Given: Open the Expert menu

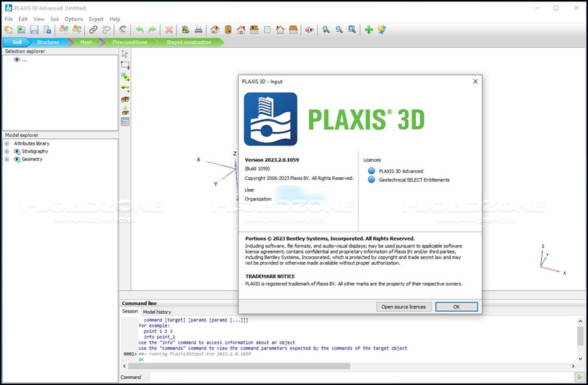Looking at the screenshot, I should (96, 18).
